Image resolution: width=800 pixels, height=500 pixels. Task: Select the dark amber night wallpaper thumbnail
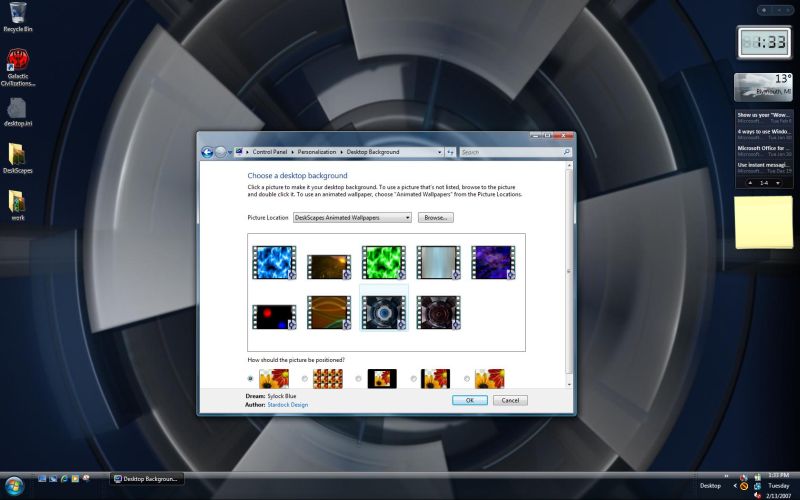point(329,267)
